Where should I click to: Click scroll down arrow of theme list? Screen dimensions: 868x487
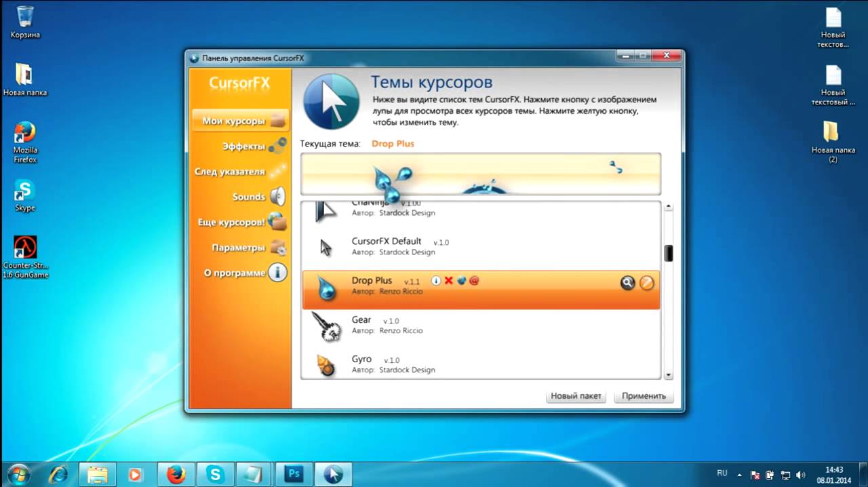coord(669,374)
